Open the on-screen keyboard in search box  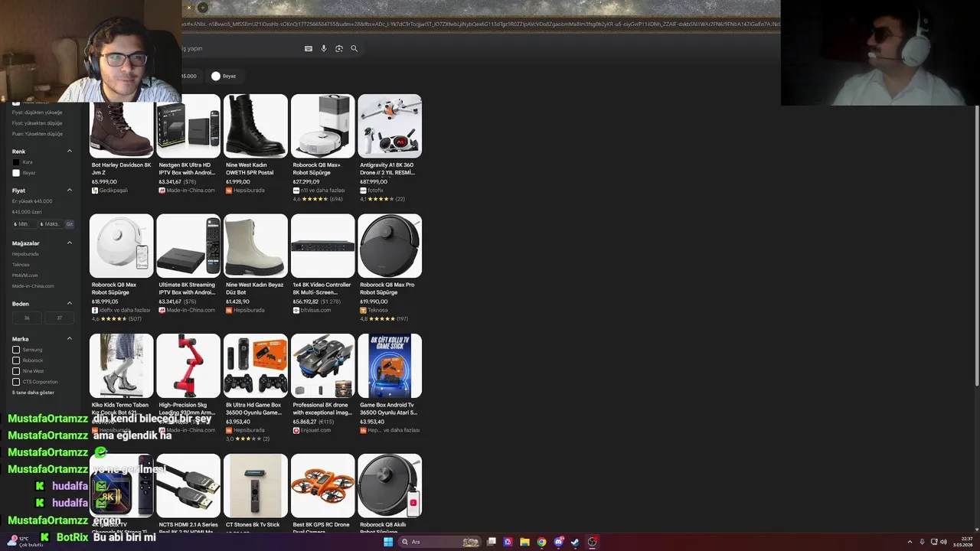pos(309,48)
